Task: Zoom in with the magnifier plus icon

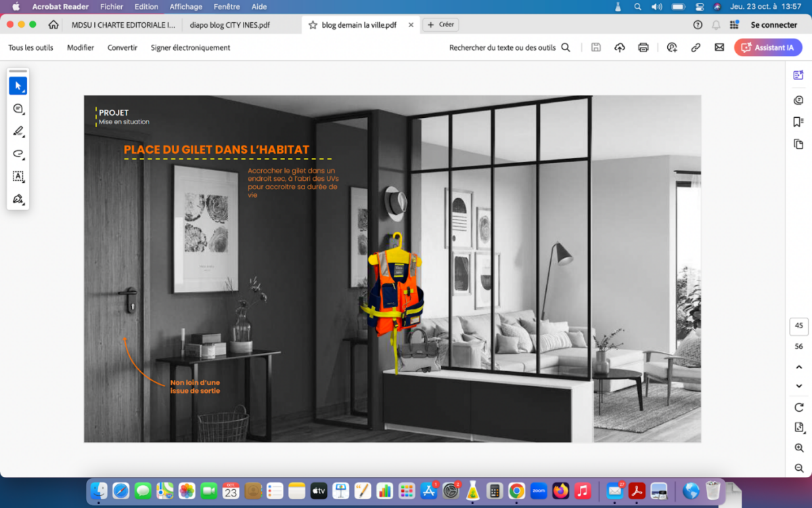Action: click(x=798, y=448)
